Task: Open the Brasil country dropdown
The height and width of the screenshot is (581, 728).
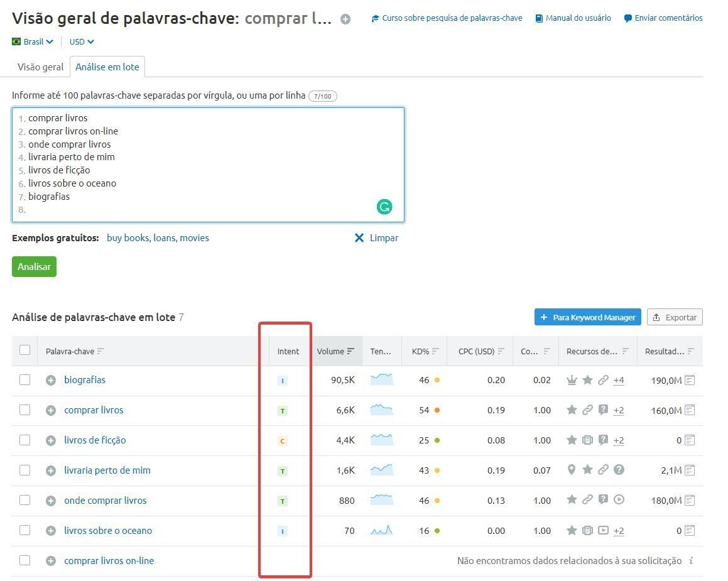Action: (33, 41)
